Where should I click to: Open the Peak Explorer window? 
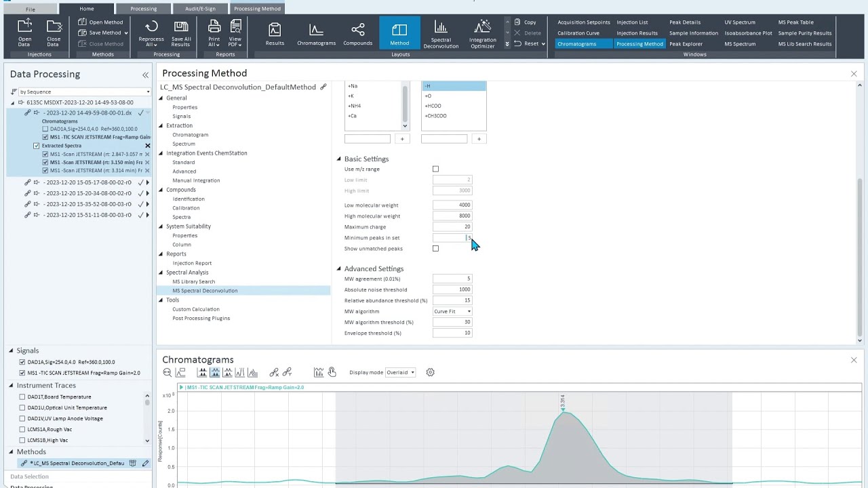[686, 43]
